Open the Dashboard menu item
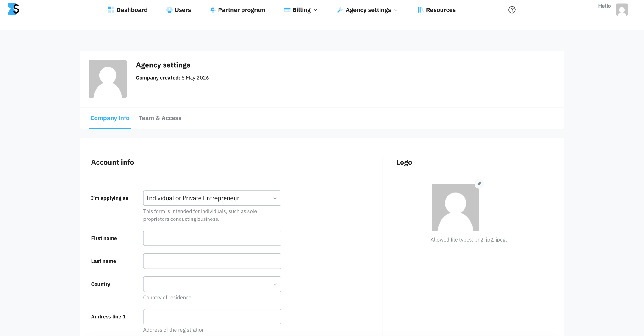Screen dimensions: 644x336 click(128, 10)
